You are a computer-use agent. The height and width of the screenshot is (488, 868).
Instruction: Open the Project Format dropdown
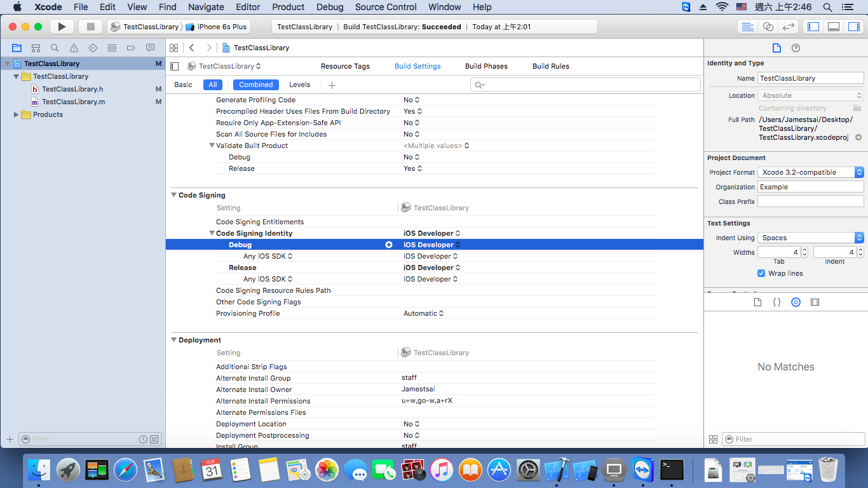click(x=811, y=172)
